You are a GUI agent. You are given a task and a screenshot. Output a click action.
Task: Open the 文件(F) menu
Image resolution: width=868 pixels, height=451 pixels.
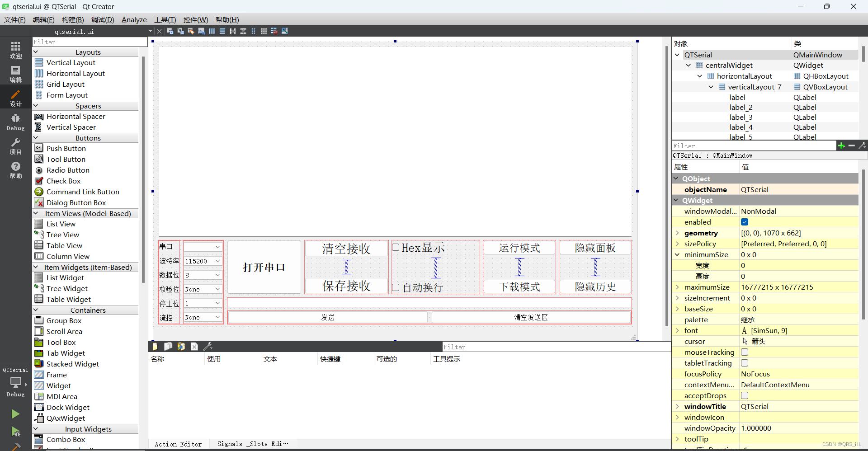coord(15,19)
